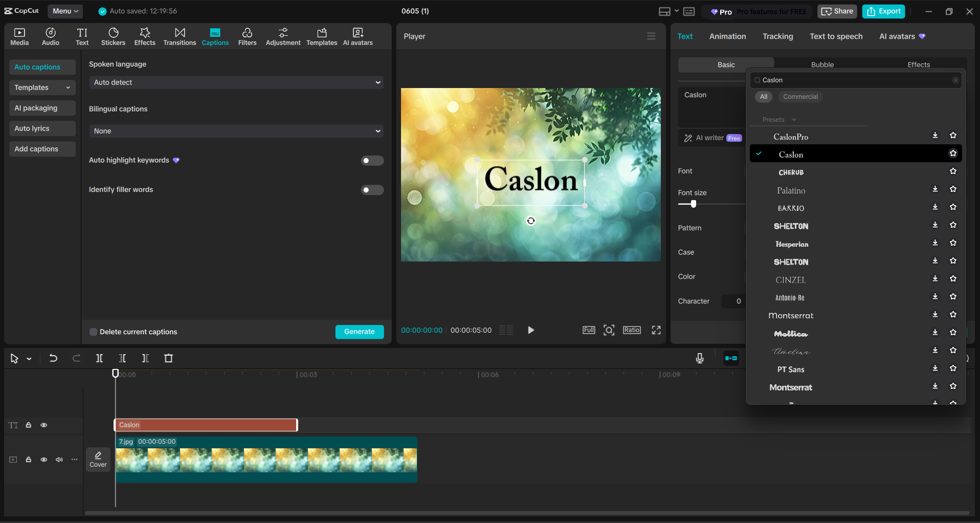Select the Adjustment tool
The height and width of the screenshot is (523, 980).
click(x=283, y=36)
